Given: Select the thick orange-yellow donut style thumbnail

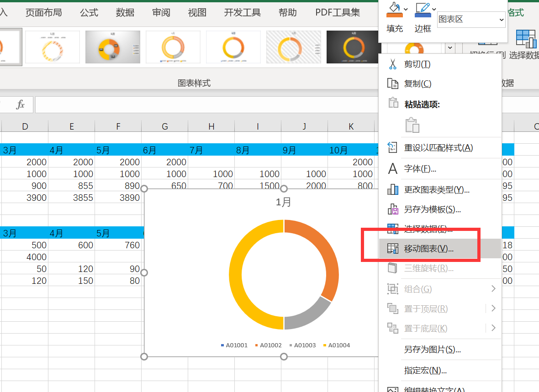Looking at the screenshot, I should point(233,47).
